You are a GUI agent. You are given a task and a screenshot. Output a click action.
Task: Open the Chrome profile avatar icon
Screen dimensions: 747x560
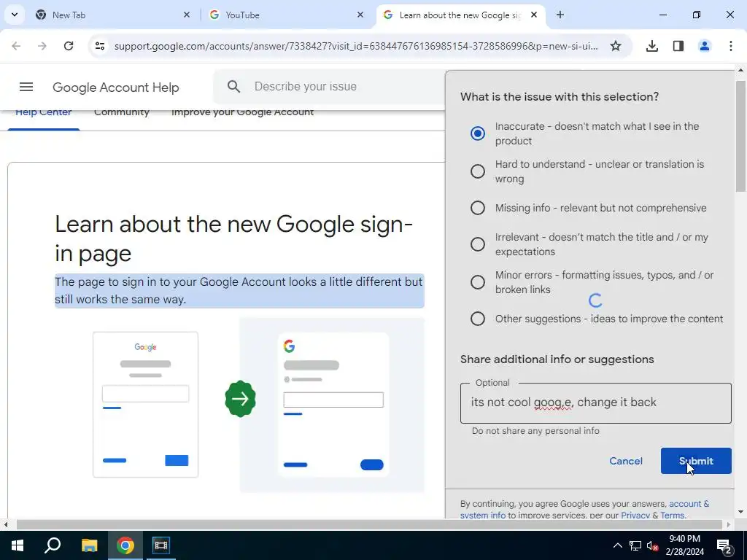tap(705, 46)
